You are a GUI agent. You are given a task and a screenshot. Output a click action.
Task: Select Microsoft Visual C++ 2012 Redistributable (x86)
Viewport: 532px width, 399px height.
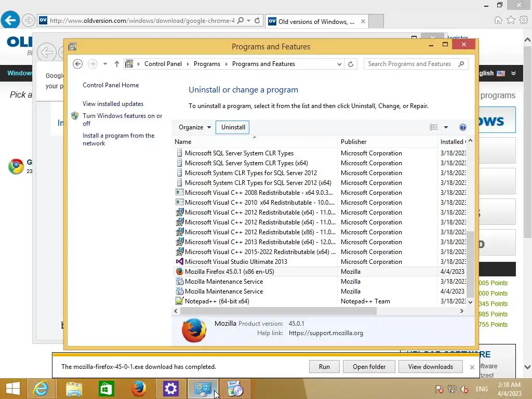pos(260,232)
